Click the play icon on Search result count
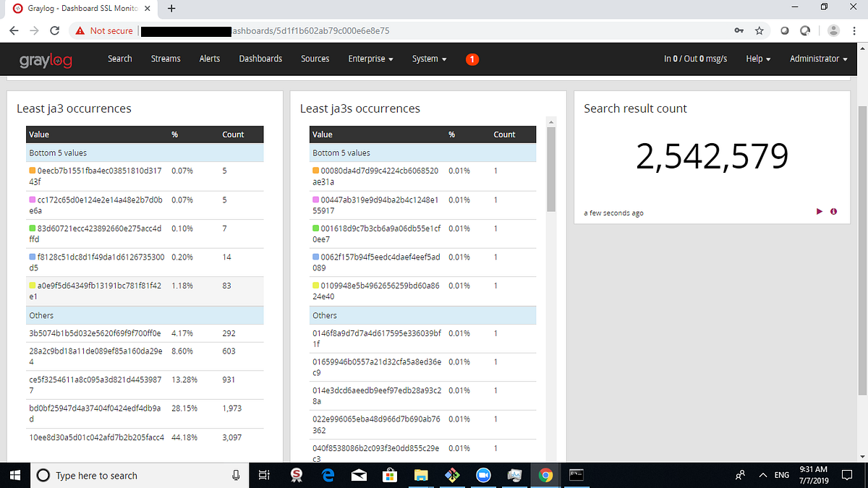Viewport: 868px width, 488px height. pyautogui.click(x=820, y=211)
